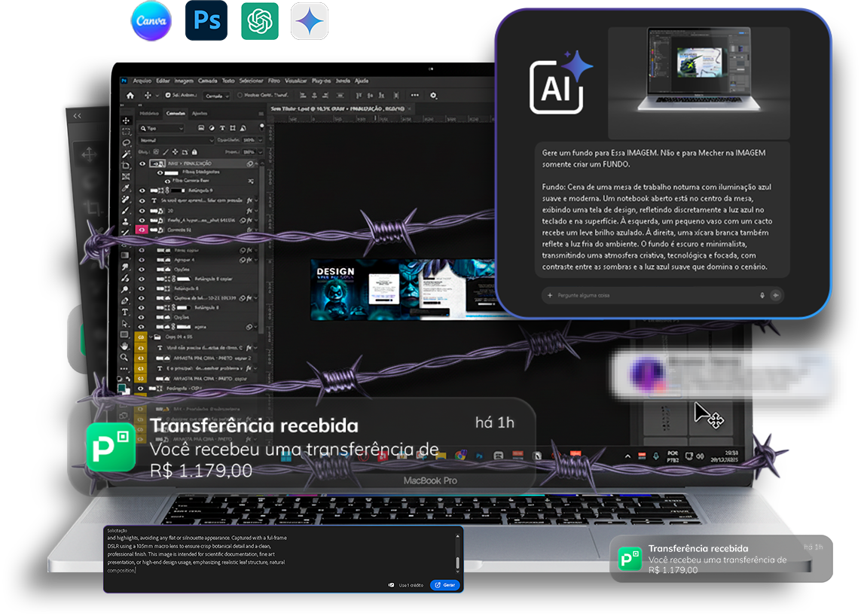
Task: Click the blue Gerar button
Action: [444, 584]
